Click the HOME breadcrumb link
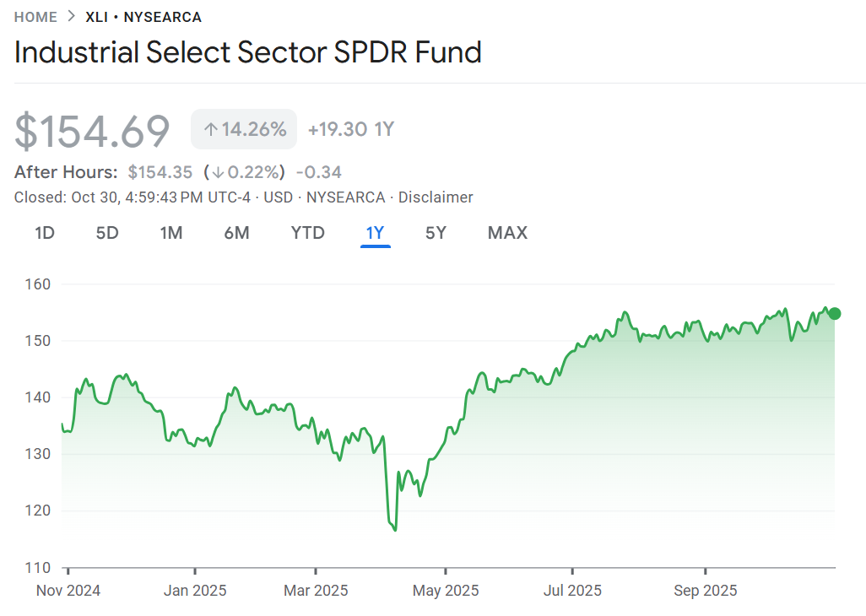The height and width of the screenshot is (616, 866). click(35, 17)
